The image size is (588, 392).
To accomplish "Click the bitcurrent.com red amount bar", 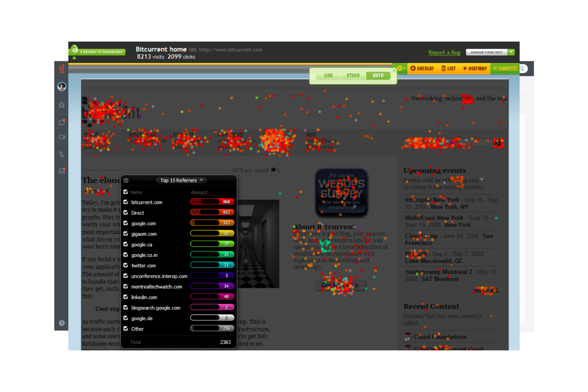I will tap(212, 202).
